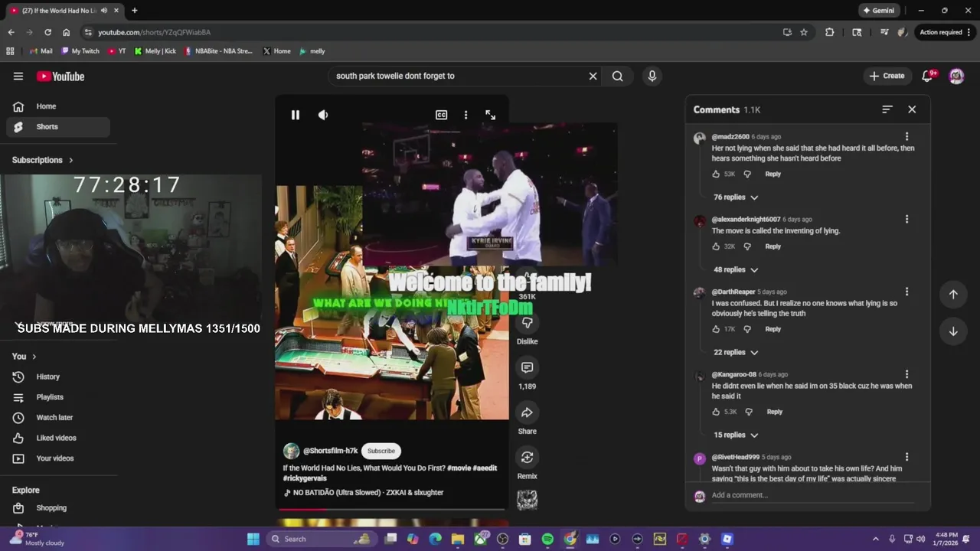Expand the 76 replies thread

(736, 197)
